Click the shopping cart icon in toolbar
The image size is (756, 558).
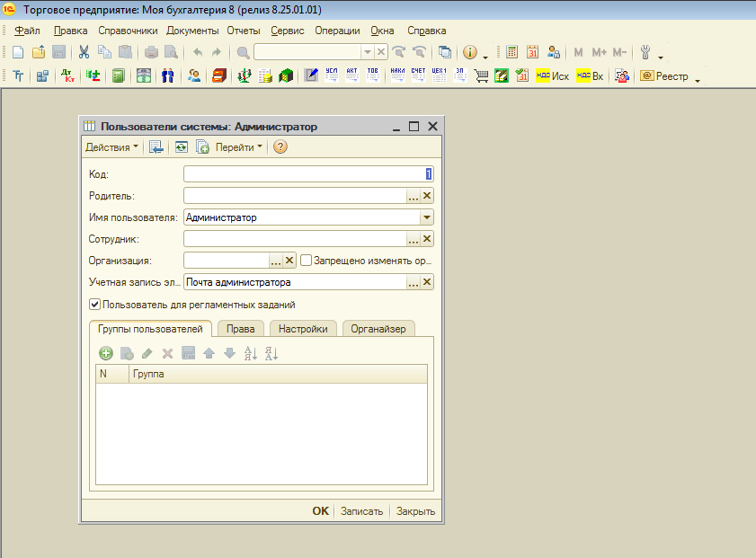(x=482, y=76)
